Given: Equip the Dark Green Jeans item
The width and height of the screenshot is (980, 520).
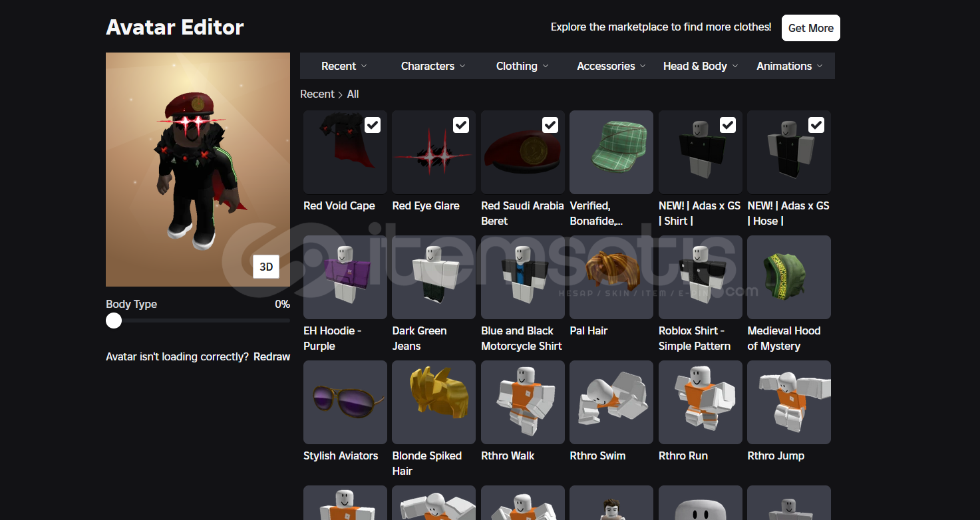Looking at the screenshot, I should 434,277.
